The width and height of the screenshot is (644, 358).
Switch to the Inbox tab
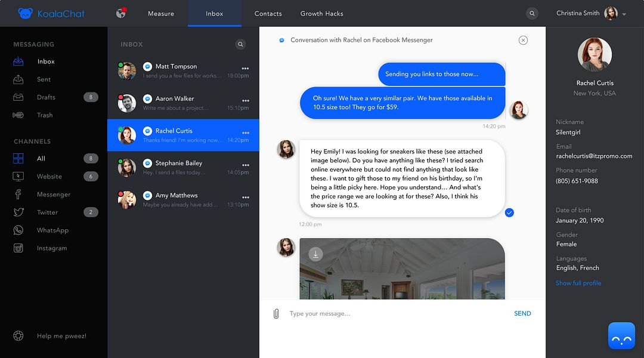pos(215,14)
